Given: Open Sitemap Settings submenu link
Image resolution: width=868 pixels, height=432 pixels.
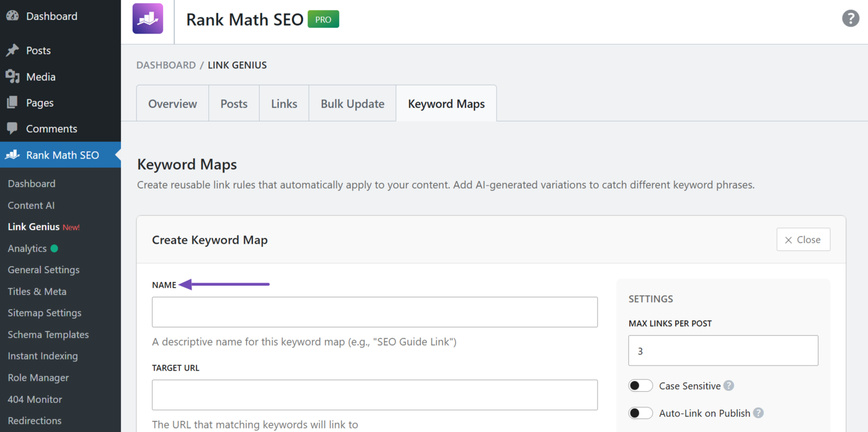Looking at the screenshot, I should (45, 313).
